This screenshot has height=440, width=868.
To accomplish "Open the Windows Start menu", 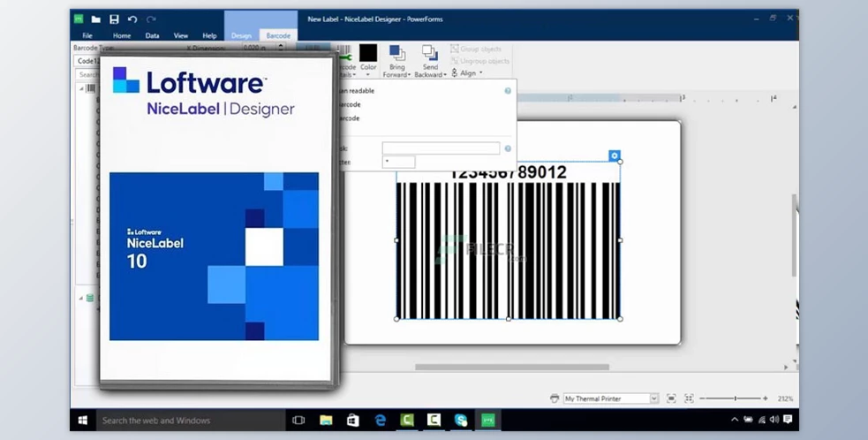I will point(82,420).
